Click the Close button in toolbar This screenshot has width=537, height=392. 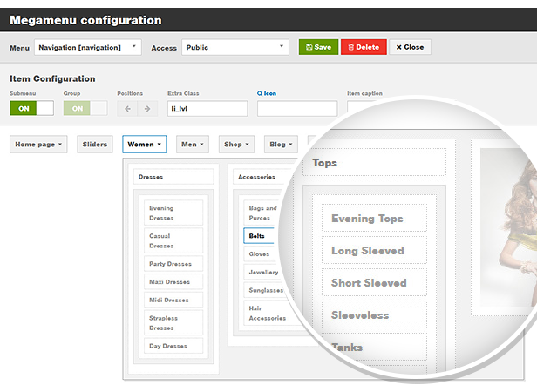pos(410,47)
